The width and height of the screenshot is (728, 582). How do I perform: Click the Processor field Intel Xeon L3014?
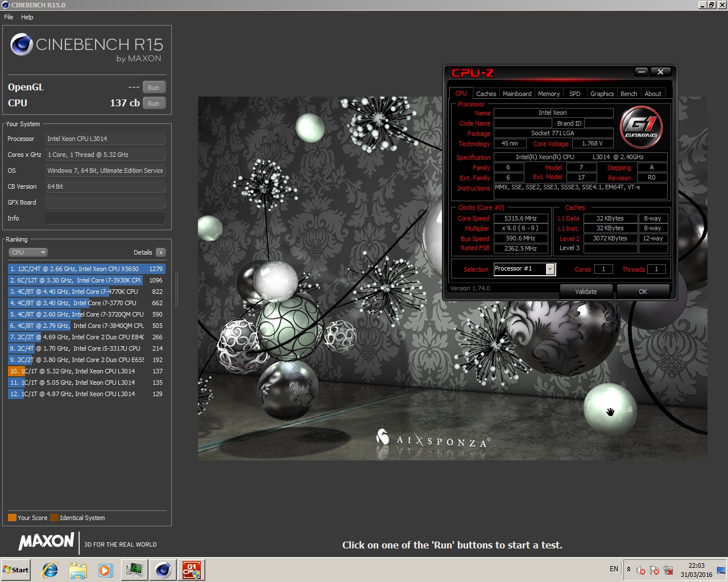[105, 139]
